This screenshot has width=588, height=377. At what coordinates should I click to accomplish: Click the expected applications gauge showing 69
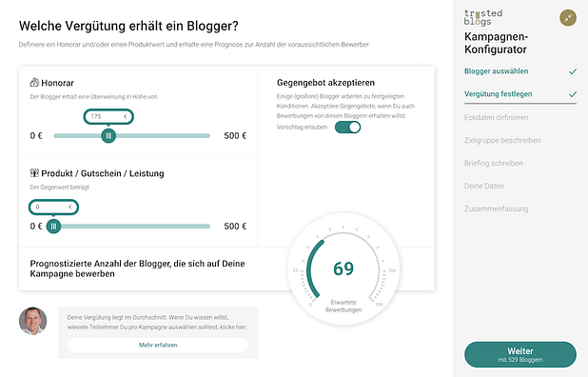point(343,268)
